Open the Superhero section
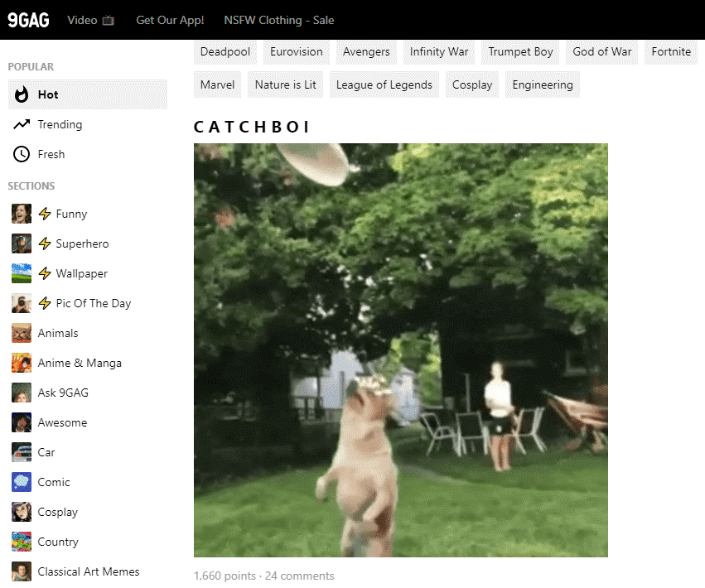The width and height of the screenshot is (705, 588). (82, 243)
